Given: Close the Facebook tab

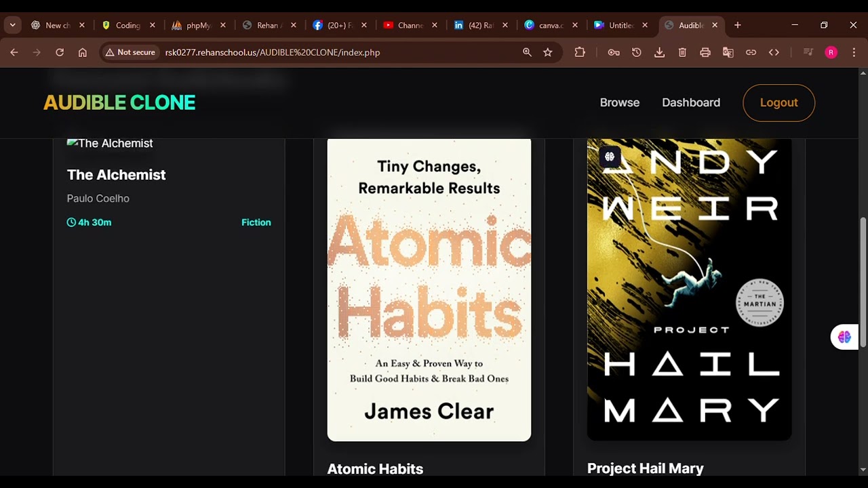Looking at the screenshot, I should 364,25.
